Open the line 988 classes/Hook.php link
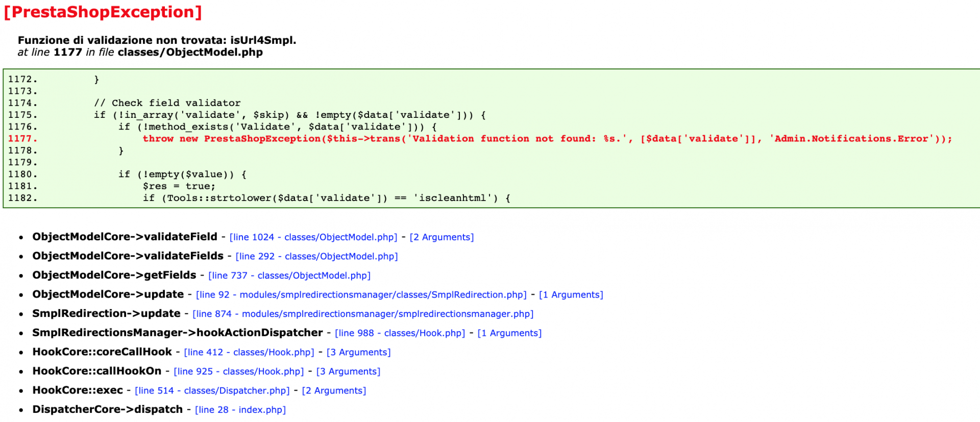This screenshot has width=980, height=422. click(400, 333)
